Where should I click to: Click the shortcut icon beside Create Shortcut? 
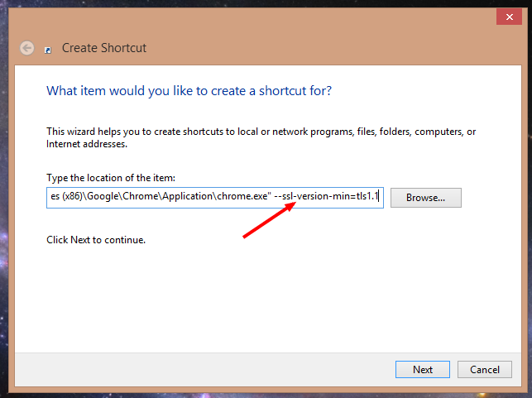(x=49, y=49)
